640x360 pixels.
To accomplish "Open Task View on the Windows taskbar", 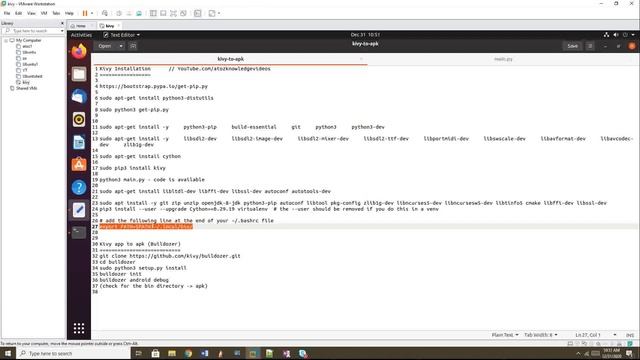I will [138, 353].
